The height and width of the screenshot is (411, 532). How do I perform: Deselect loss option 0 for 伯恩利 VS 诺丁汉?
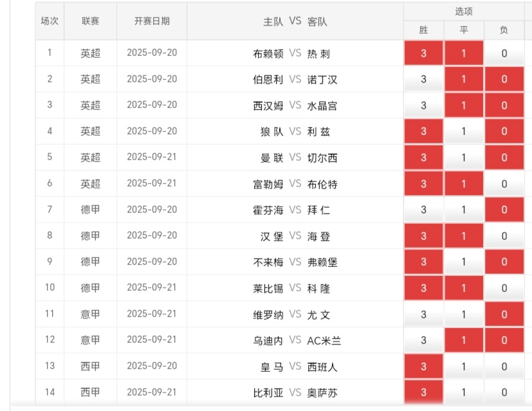(x=504, y=80)
